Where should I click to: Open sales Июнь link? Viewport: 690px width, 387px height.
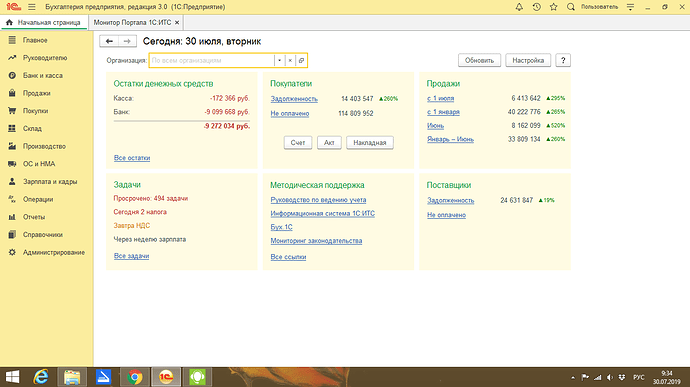(435, 125)
